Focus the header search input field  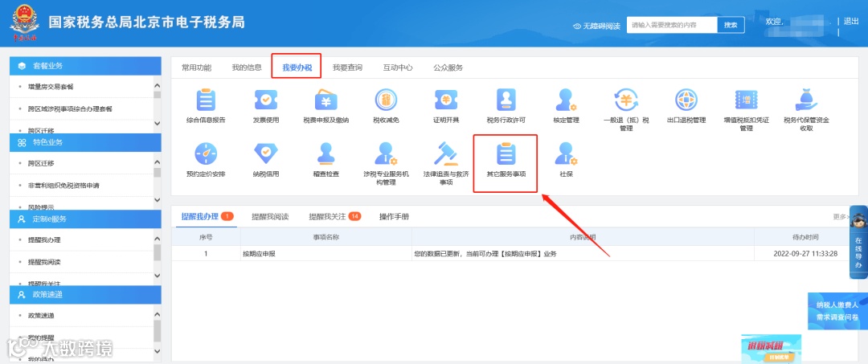[x=672, y=25]
